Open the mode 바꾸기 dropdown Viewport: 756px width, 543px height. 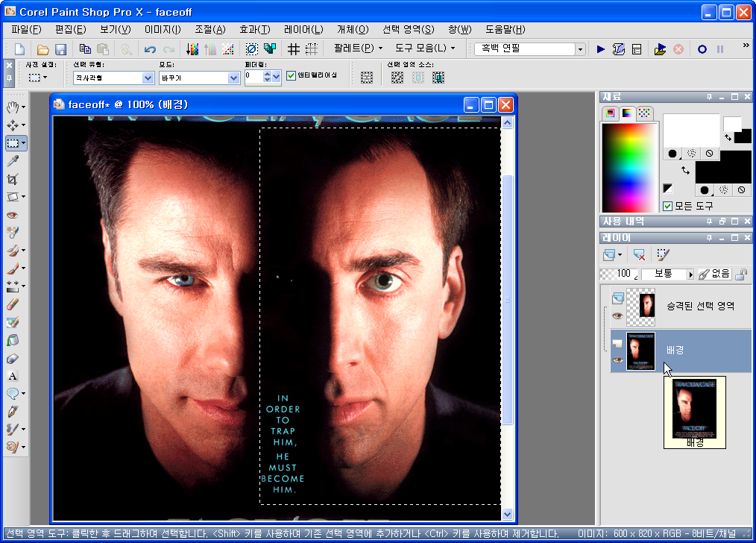click(234, 78)
